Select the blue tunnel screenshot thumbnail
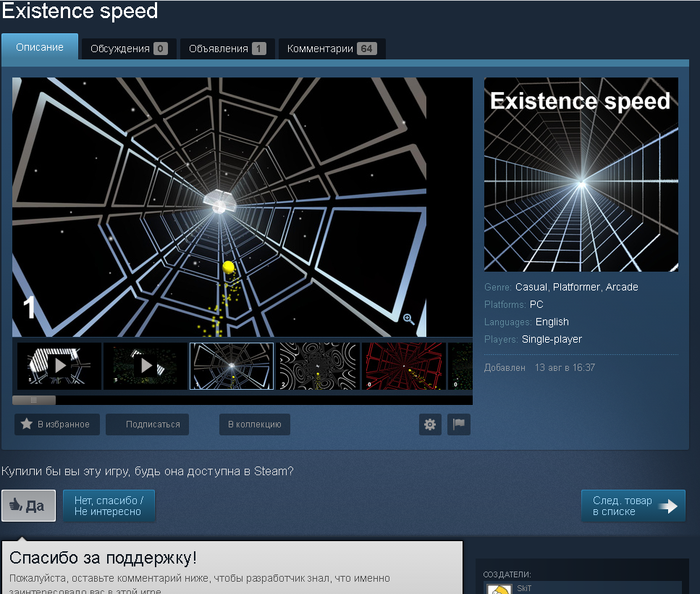Viewport: 700px width, 594px height. point(232,367)
